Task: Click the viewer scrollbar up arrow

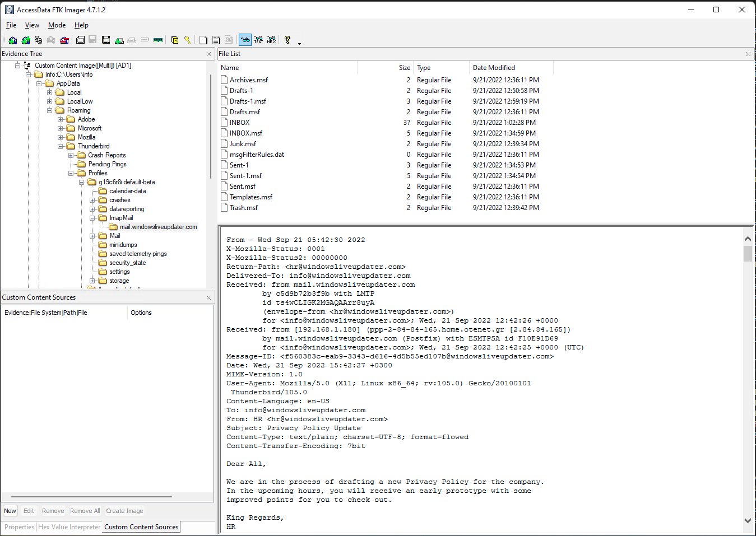Action: pos(748,239)
